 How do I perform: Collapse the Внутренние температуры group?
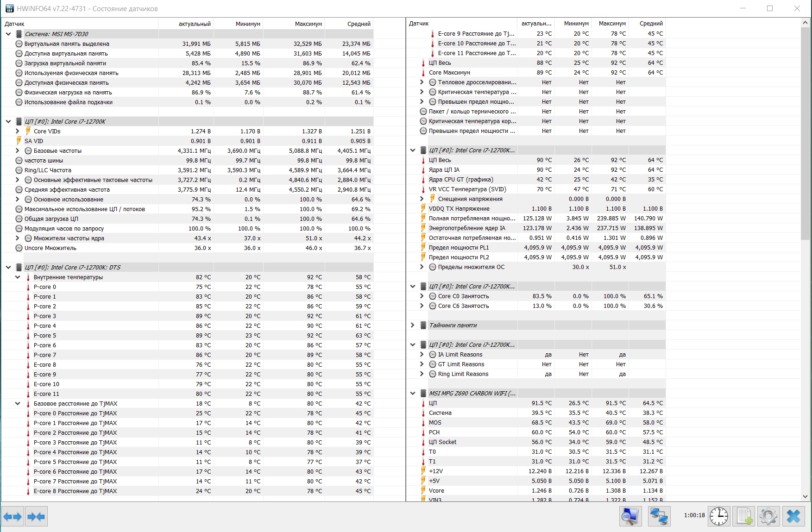[x=18, y=277]
